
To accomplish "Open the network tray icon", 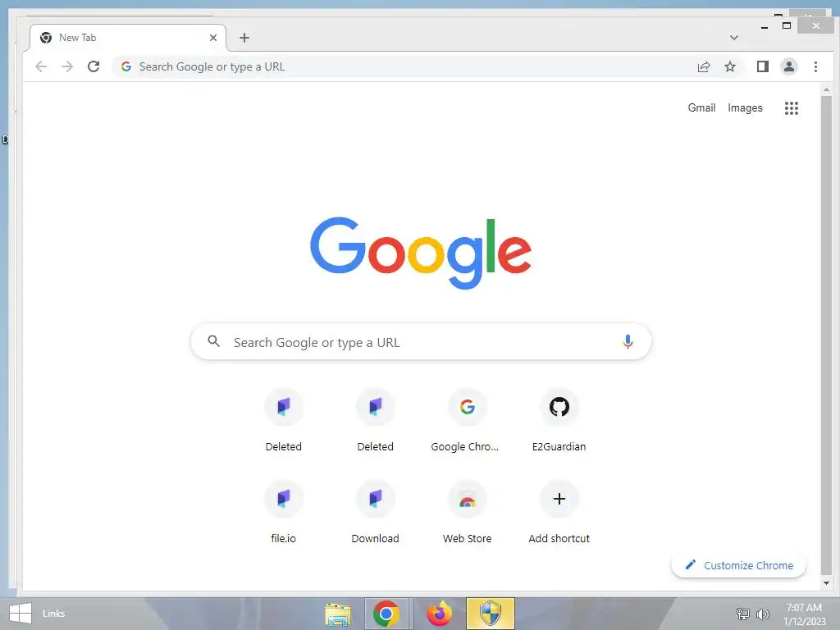I will 742,614.
